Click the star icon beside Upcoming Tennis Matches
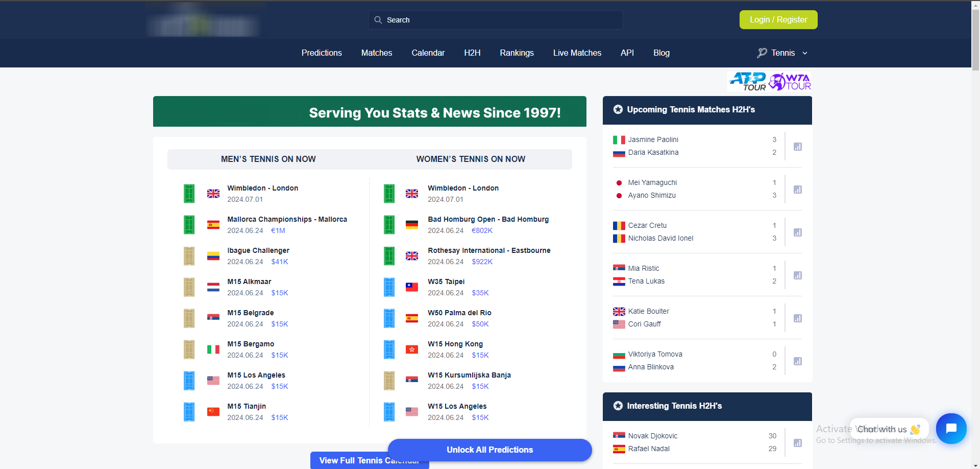 618,109
